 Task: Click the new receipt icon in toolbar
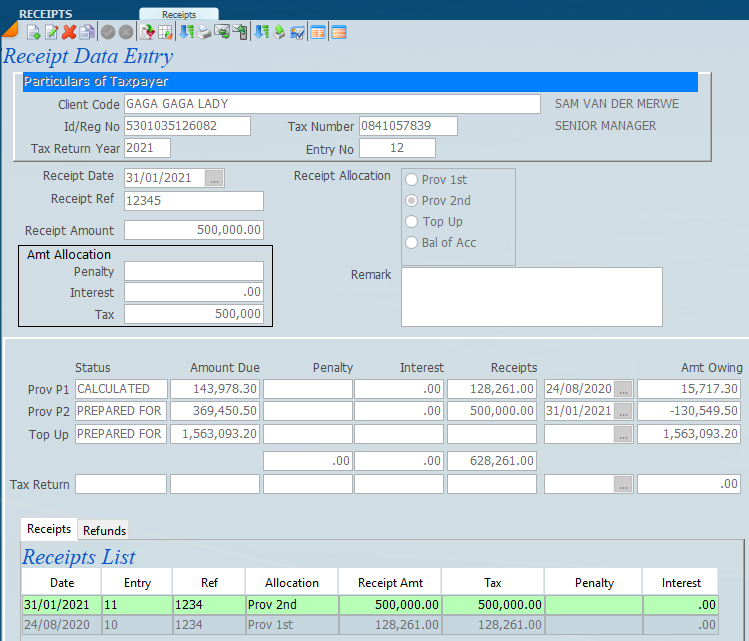(32, 33)
